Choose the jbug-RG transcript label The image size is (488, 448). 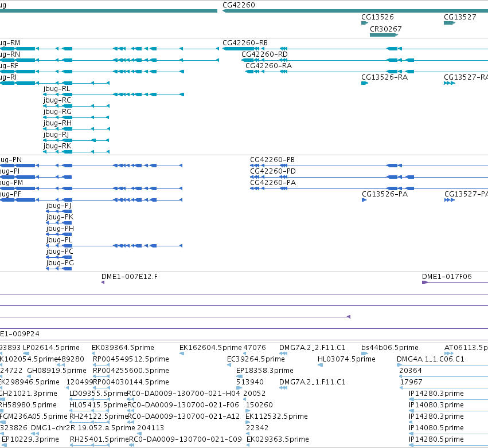(x=57, y=112)
